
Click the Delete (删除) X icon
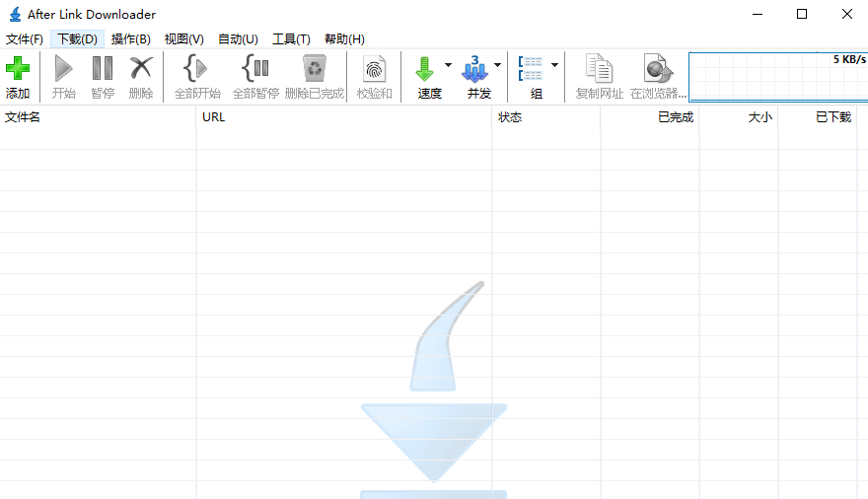point(141,69)
